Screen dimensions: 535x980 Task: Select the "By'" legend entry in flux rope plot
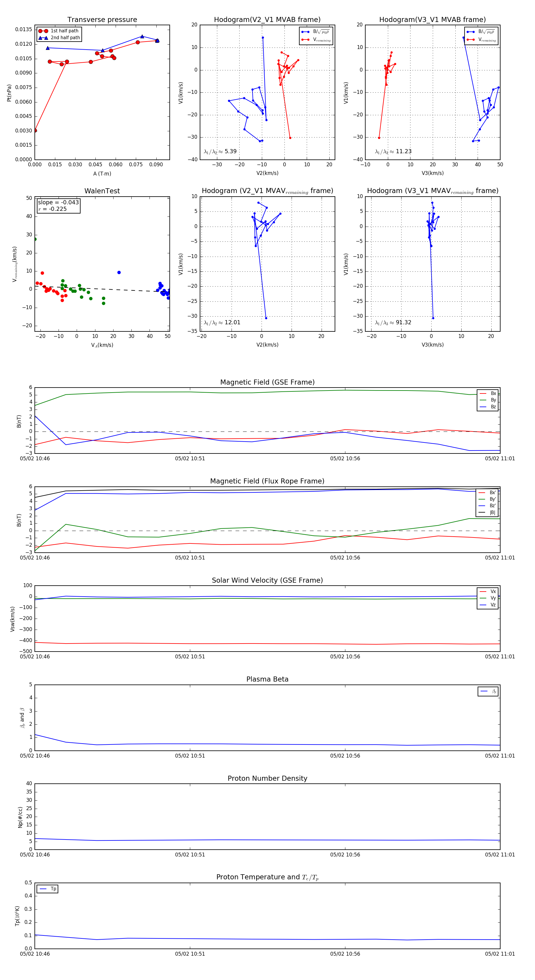coord(487,499)
